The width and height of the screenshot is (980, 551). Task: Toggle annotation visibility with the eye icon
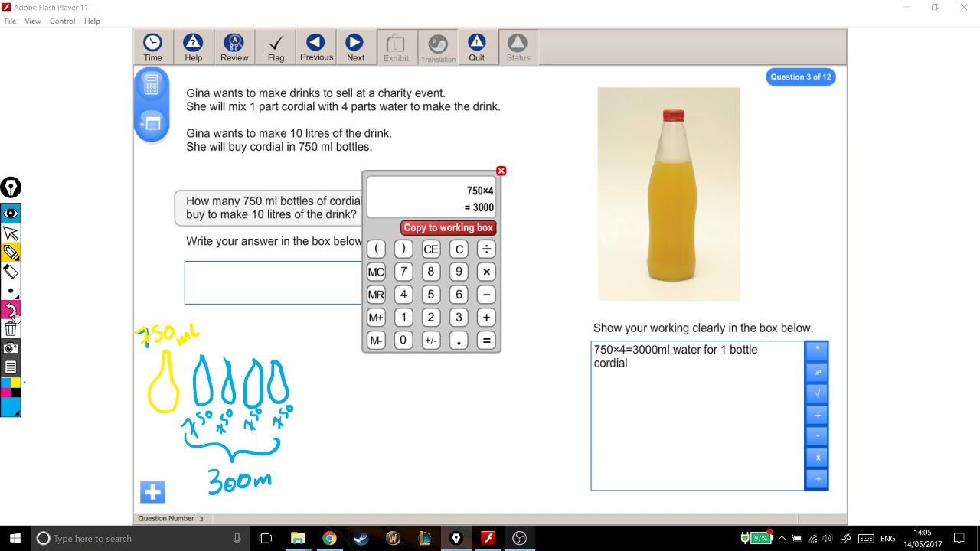click(11, 214)
